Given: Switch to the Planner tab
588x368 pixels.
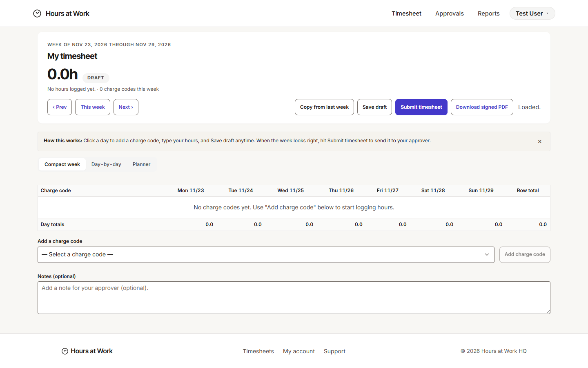Looking at the screenshot, I should coord(141,164).
